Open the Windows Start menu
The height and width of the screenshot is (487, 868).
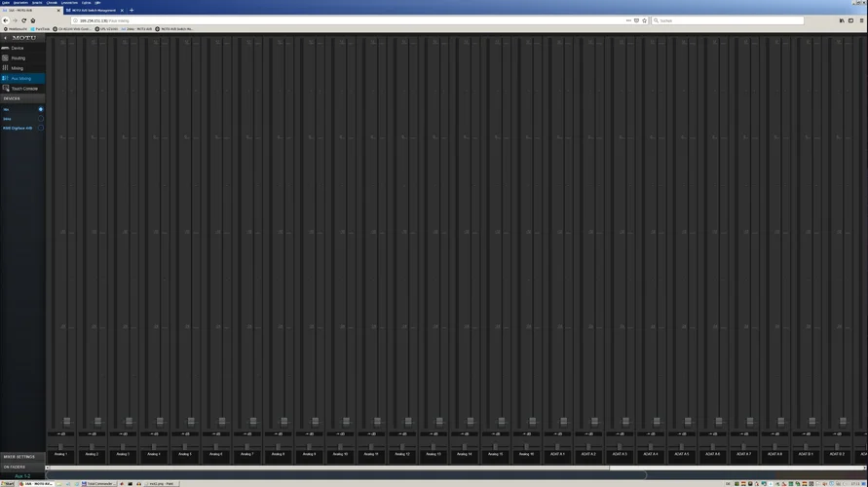pyautogui.click(x=8, y=484)
